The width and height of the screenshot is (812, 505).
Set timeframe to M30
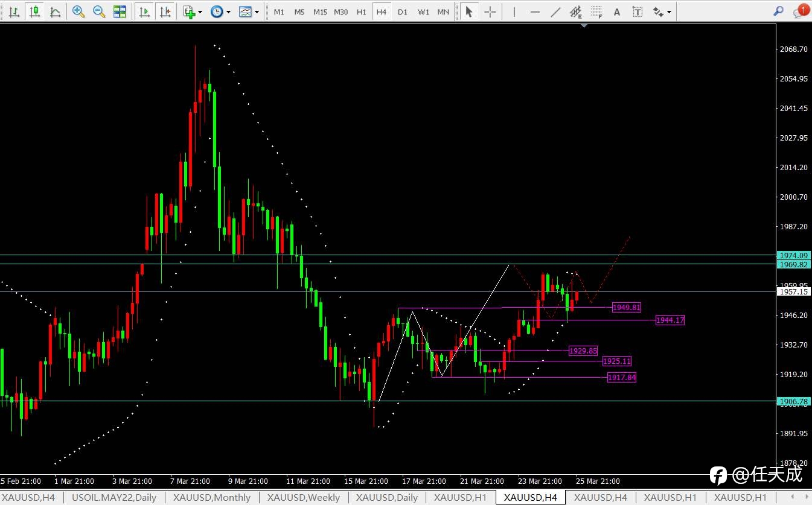point(341,11)
